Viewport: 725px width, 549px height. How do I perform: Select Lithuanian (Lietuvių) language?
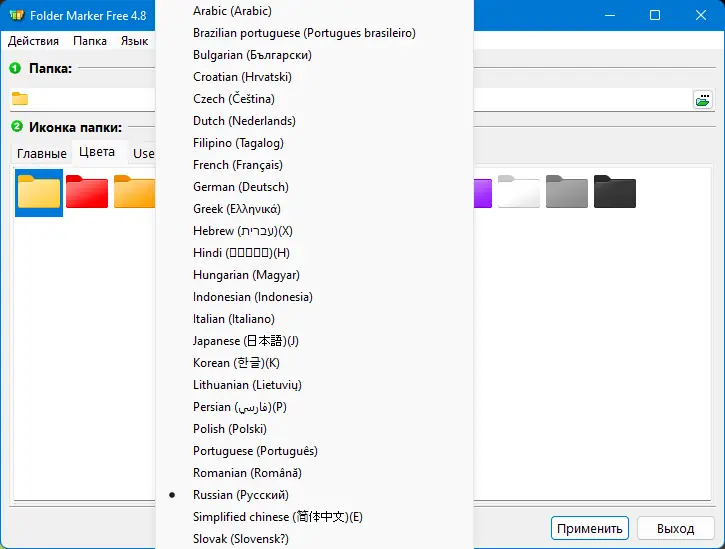point(314,385)
